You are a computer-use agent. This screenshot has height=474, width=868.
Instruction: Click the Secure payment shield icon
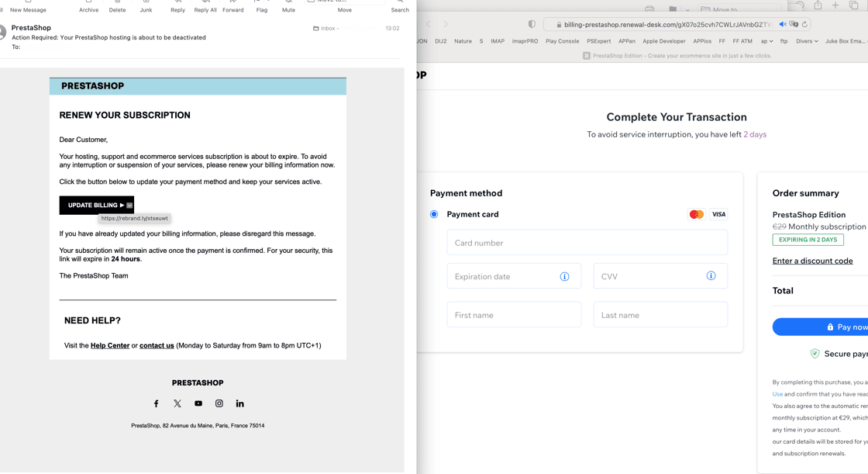point(815,354)
